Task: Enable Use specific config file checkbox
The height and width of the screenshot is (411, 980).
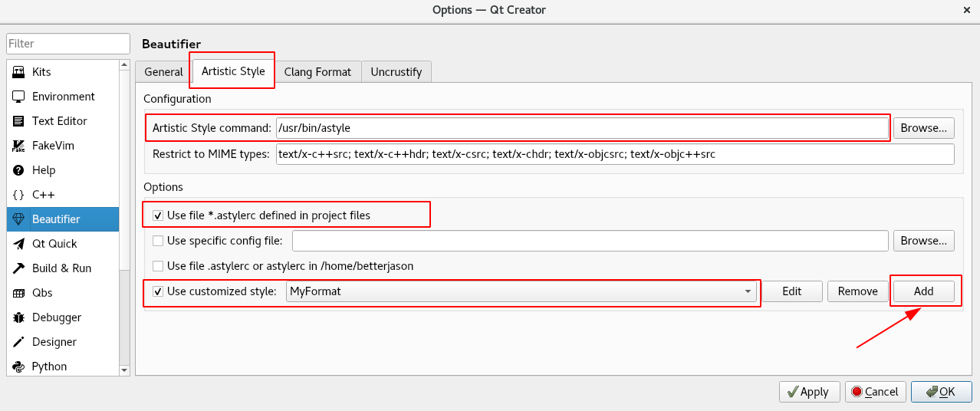Action: [158, 241]
